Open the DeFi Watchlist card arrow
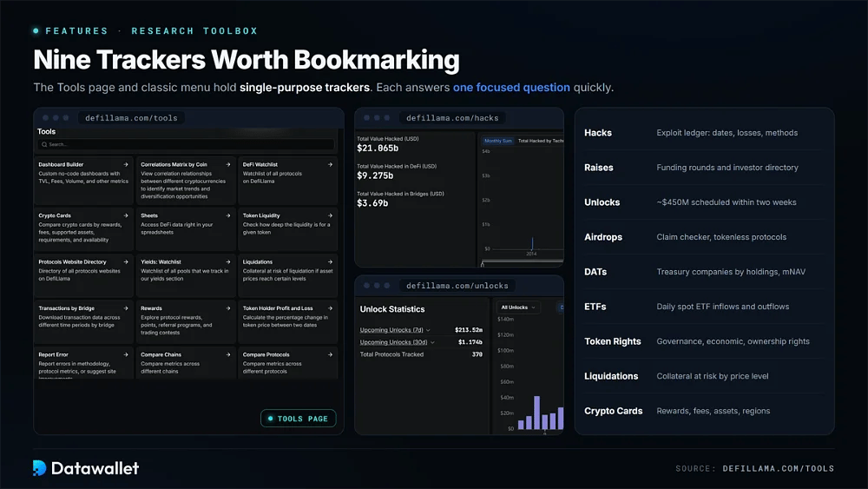Viewport: 868px width, 489px height. (x=330, y=164)
